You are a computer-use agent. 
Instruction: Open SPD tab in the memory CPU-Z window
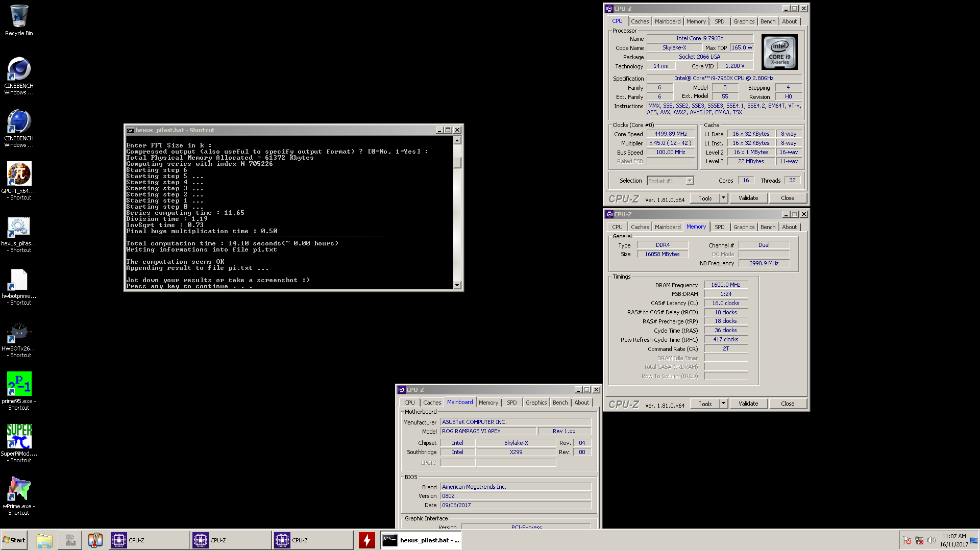click(719, 227)
